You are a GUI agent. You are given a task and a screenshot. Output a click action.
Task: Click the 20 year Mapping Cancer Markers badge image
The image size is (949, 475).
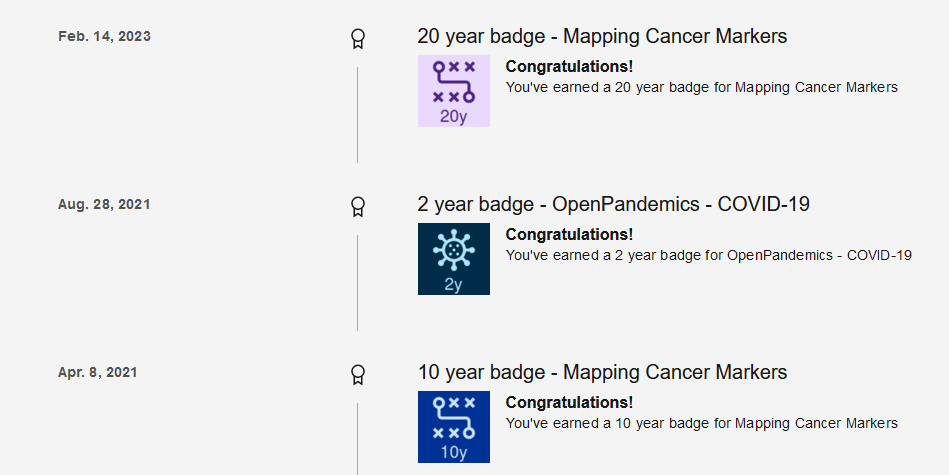pos(453,91)
